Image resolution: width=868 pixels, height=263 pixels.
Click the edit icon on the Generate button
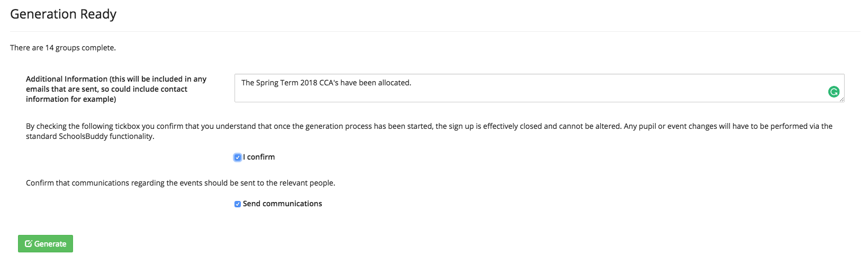click(29, 244)
